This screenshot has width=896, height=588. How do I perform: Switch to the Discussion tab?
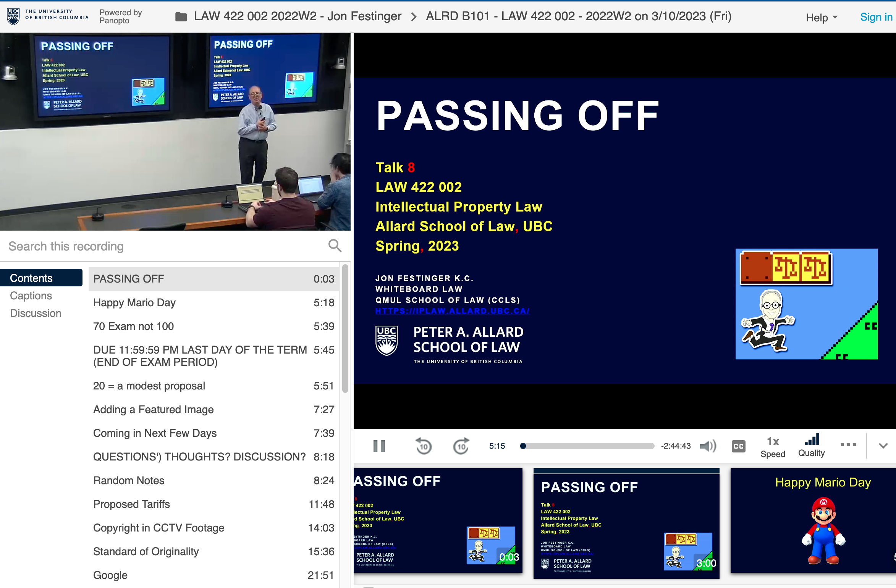point(36,313)
